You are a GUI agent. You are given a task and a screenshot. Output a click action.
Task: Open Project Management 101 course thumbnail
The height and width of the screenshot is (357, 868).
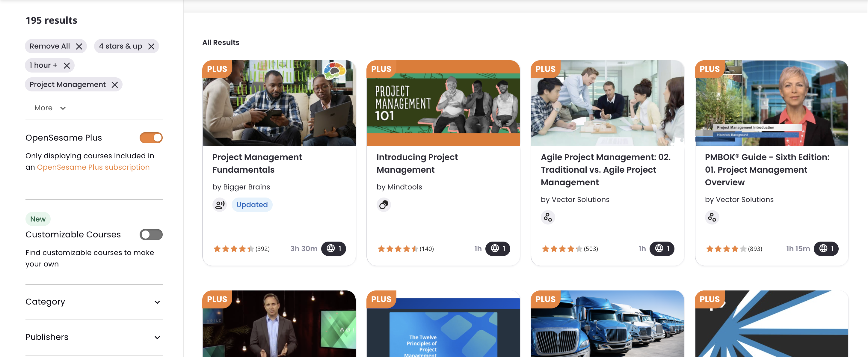point(443,103)
